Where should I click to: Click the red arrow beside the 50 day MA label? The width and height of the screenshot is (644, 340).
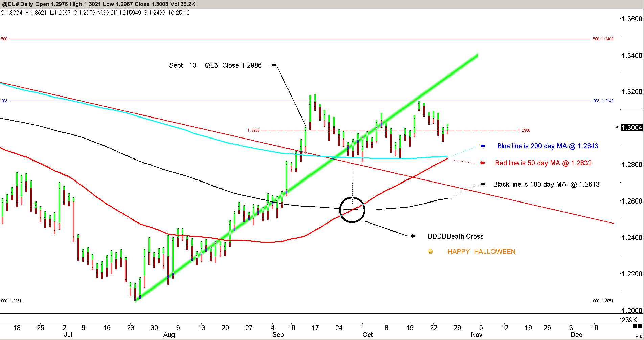(x=483, y=163)
